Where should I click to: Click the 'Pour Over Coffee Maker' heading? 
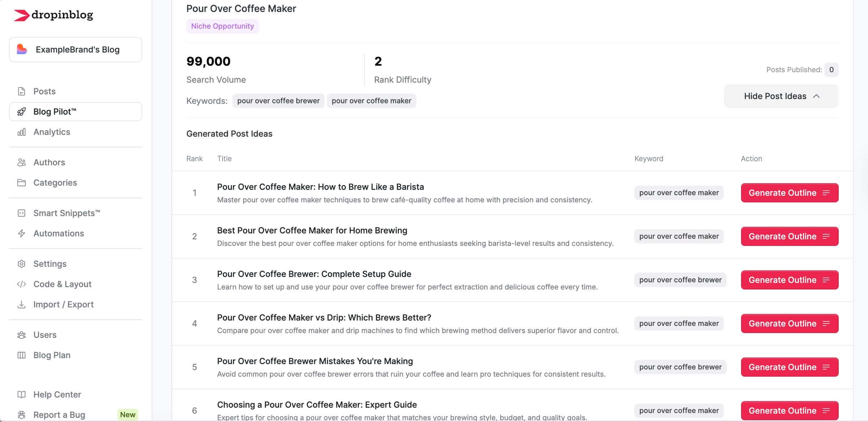[241, 9]
